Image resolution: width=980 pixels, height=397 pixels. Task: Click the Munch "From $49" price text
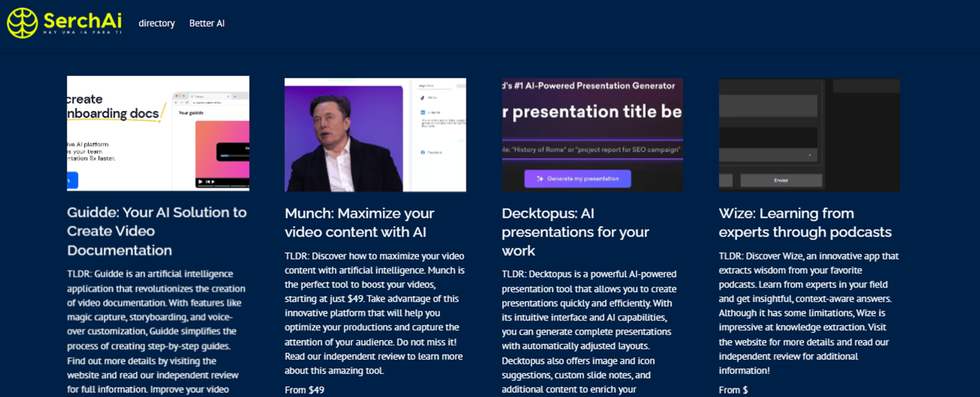click(304, 390)
